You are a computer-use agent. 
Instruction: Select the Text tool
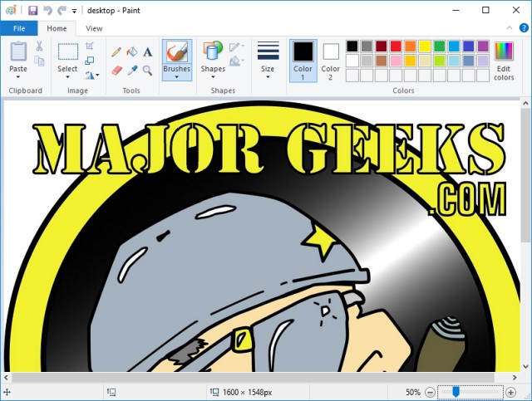(148, 51)
